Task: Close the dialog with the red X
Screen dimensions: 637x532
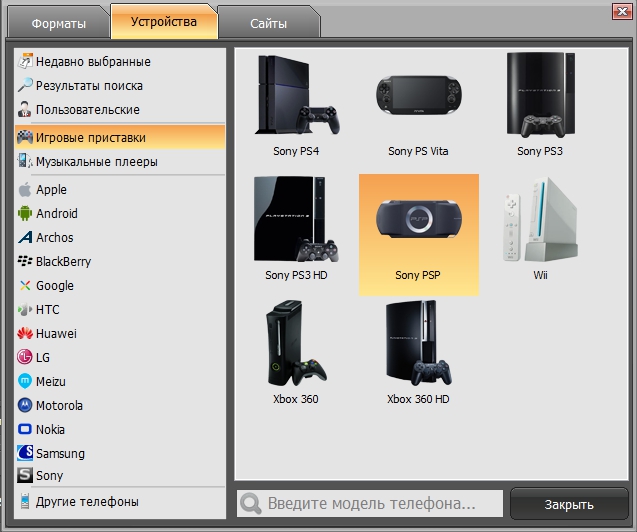Action: coord(622,11)
